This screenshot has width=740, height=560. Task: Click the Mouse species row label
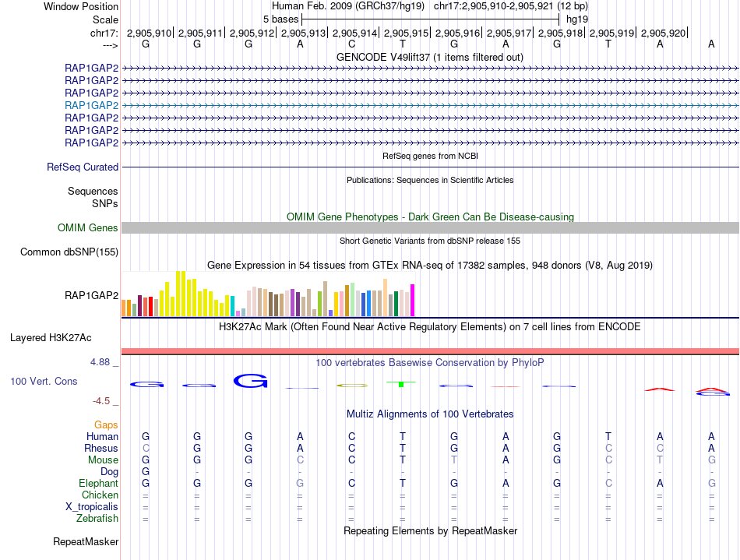103,460
